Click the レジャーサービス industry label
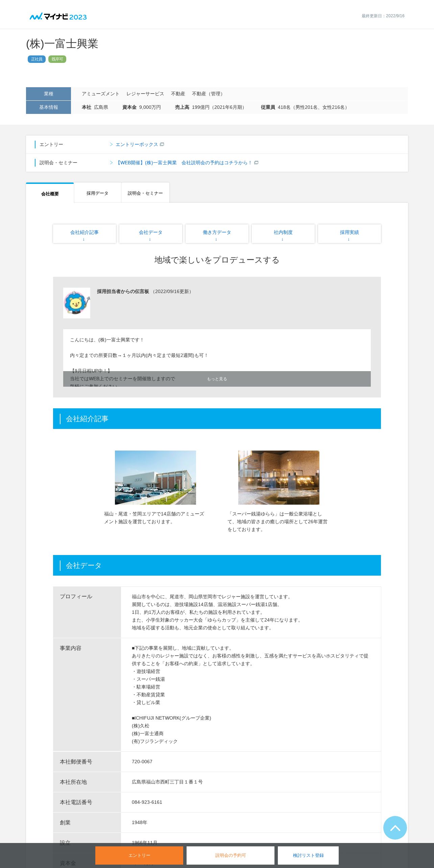The height and width of the screenshot is (868, 434). [x=145, y=94]
